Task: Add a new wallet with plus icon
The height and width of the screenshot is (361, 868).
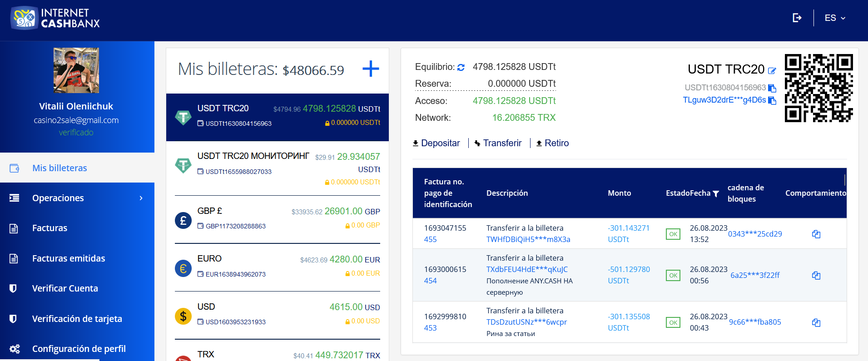Action: click(x=371, y=69)
